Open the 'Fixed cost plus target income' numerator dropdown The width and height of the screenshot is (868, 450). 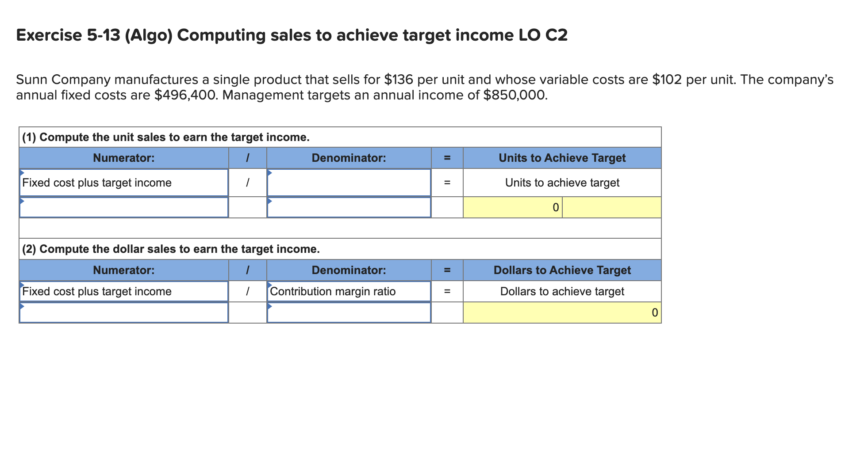tap(124, 183)
